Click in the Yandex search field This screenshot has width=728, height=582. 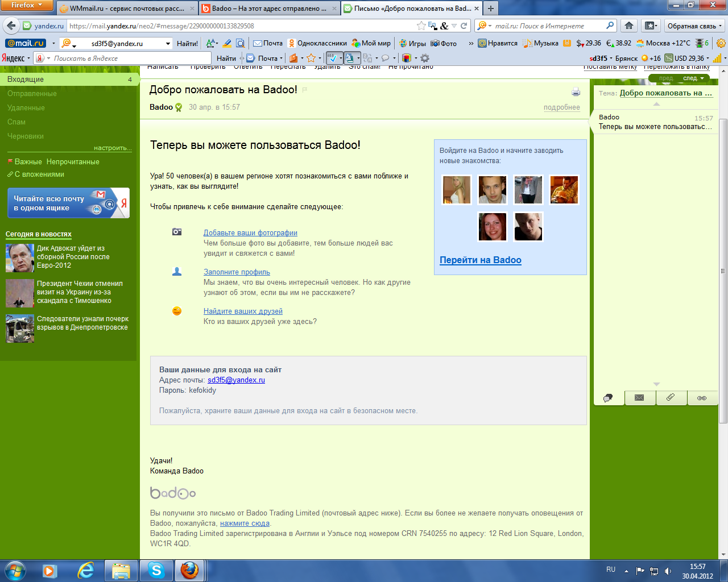[x=130, y=58]
